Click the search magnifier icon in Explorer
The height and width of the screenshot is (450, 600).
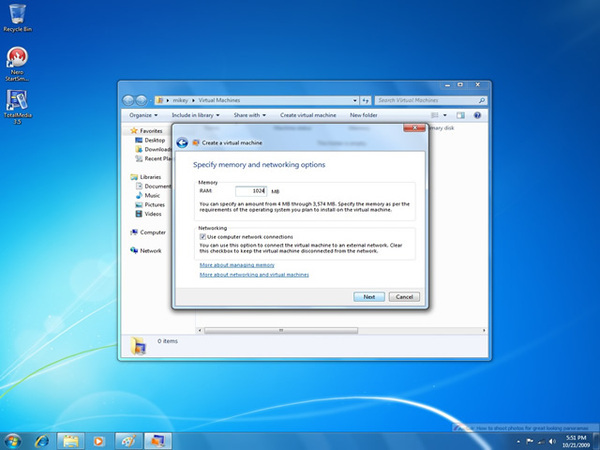482,100
